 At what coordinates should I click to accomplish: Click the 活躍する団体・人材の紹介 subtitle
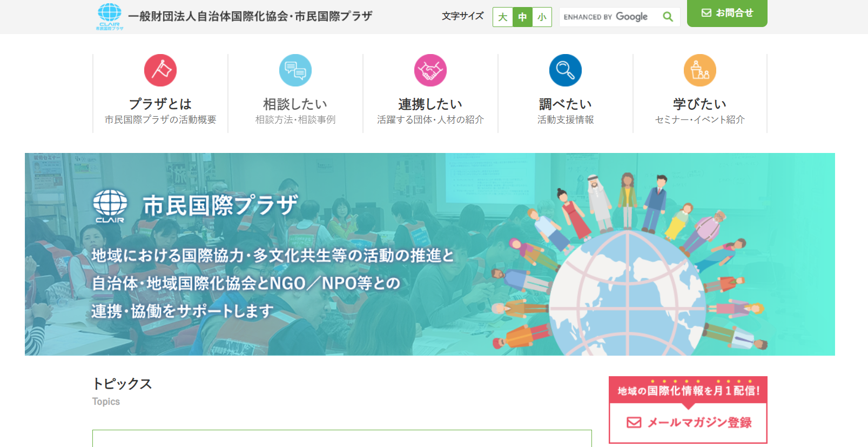[430, 119]
